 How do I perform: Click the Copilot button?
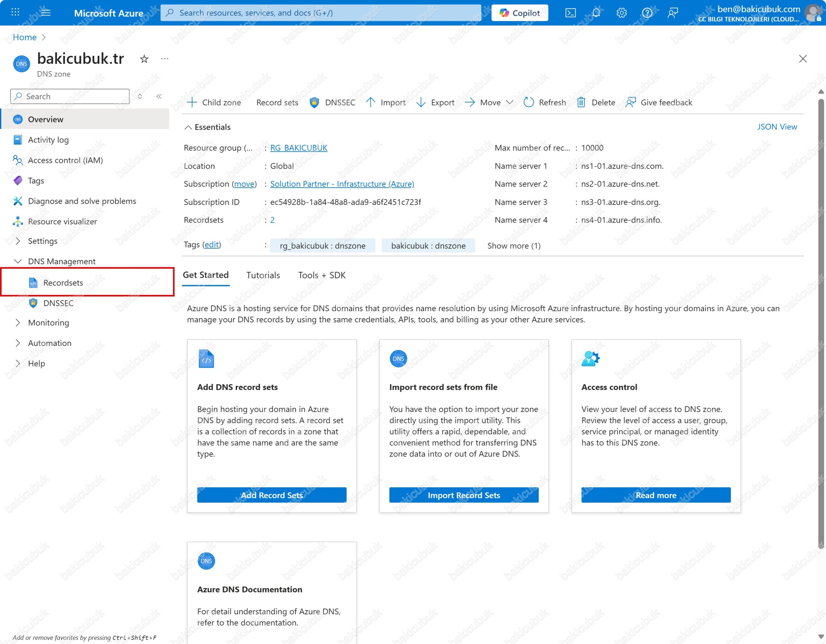[520, 13]
